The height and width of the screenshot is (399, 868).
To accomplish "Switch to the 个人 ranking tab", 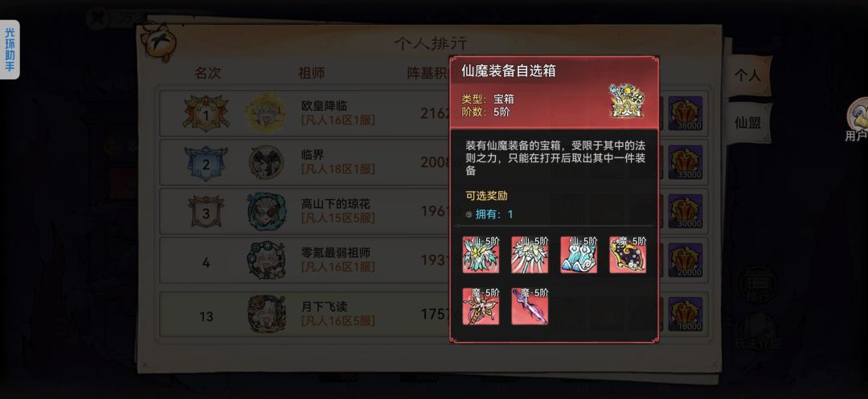I will [x=748, y=76].
